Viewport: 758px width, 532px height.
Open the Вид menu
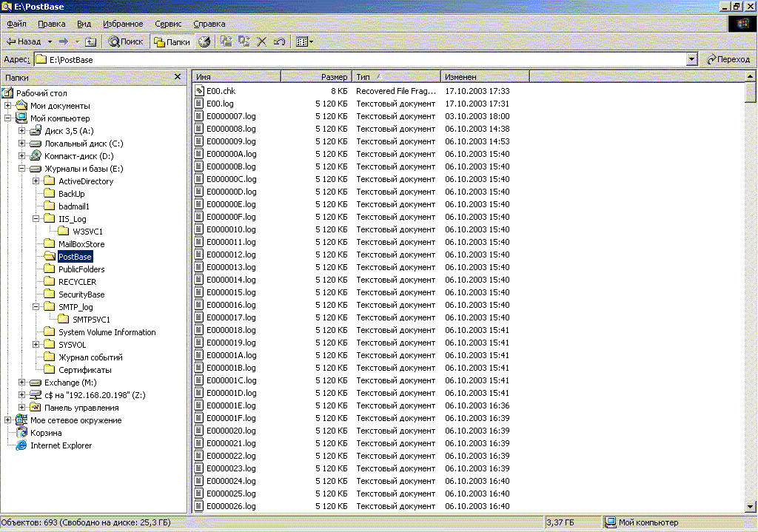tap(84, 24)
